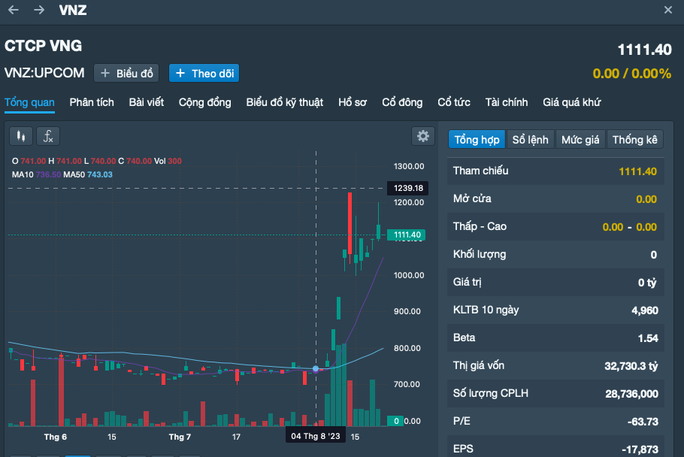Open the Bài viết tab
The height and width of the screenshot is (457, 684).
pos(146,102)
